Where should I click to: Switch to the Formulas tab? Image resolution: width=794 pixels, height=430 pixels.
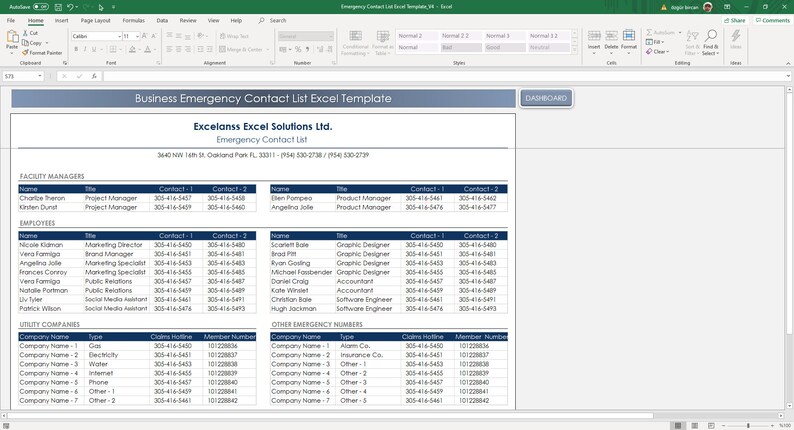click(133, 21)
